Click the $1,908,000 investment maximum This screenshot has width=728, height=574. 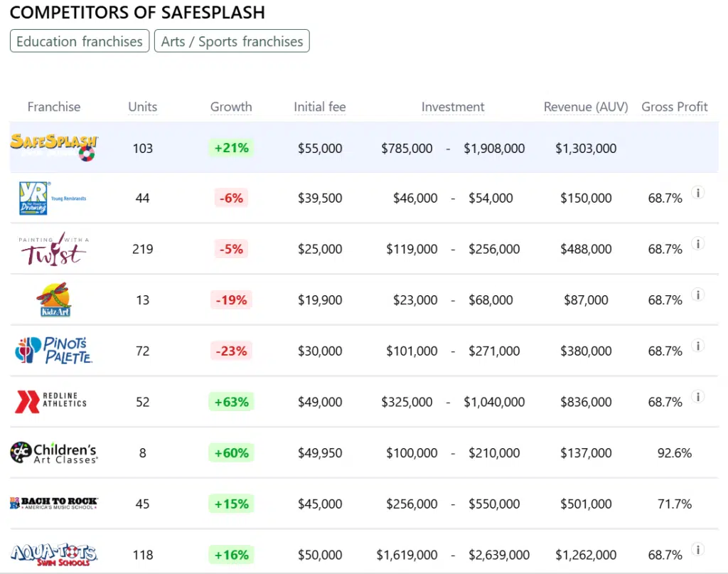(x=494, y=149)
